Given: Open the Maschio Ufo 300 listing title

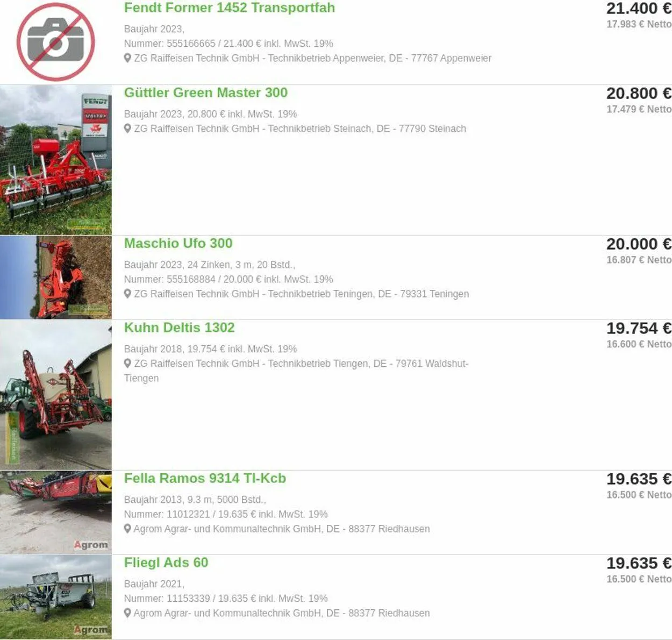Looking at the screenshot, I should click(178, 243).
